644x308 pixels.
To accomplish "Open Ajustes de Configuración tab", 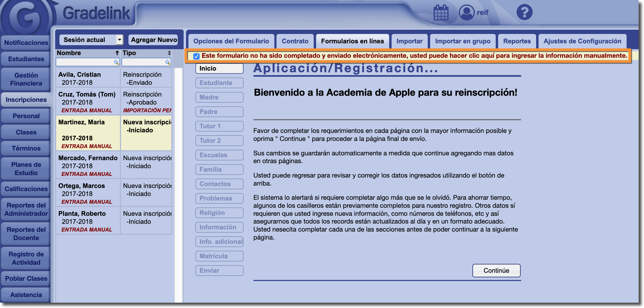I will pos(582,41).
